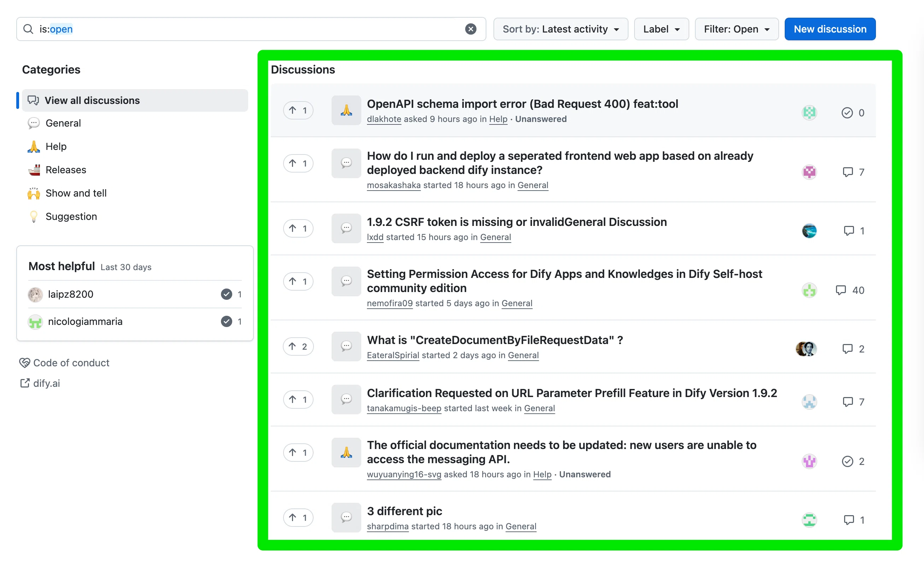Screen dimensions: 924x565
Task: Open the Suggestion category
Action: point(71,216)
